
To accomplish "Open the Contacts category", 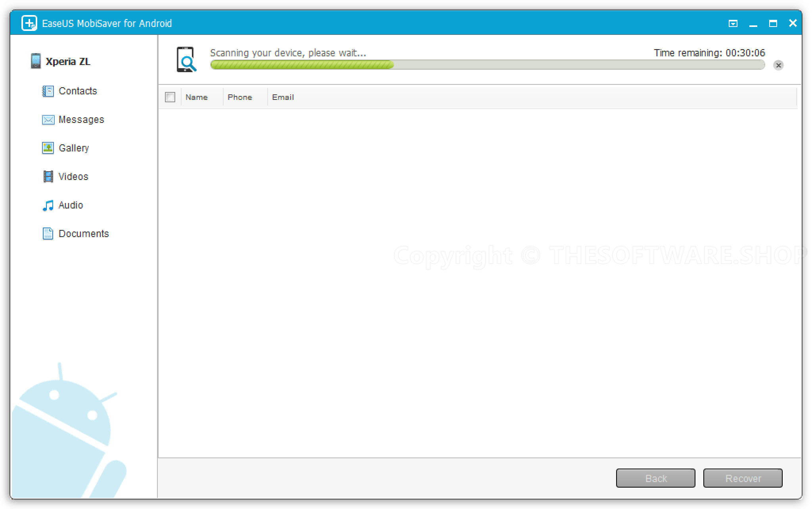I will (x=78, y=91).
